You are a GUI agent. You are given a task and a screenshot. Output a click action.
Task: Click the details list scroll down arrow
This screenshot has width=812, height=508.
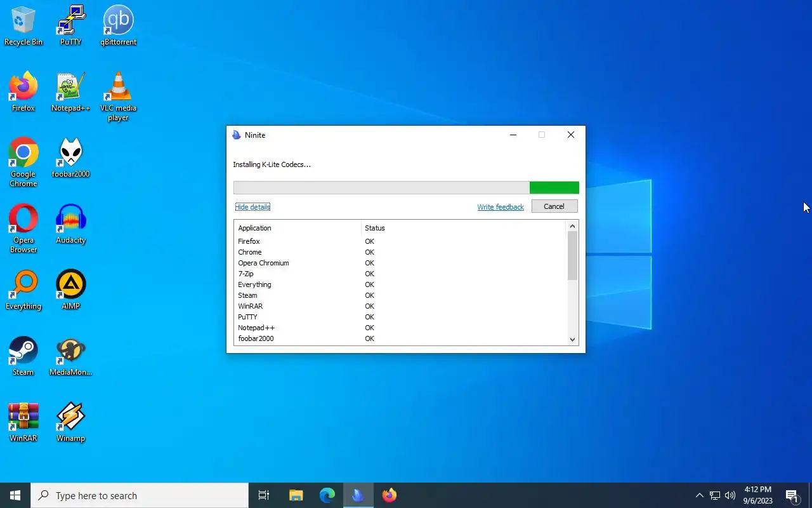click(572, 339)
